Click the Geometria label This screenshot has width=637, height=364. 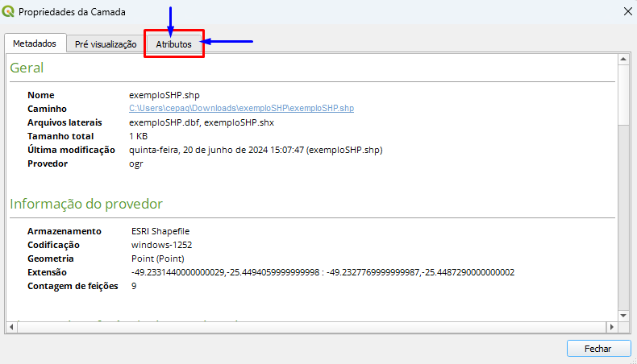(51, 259)
